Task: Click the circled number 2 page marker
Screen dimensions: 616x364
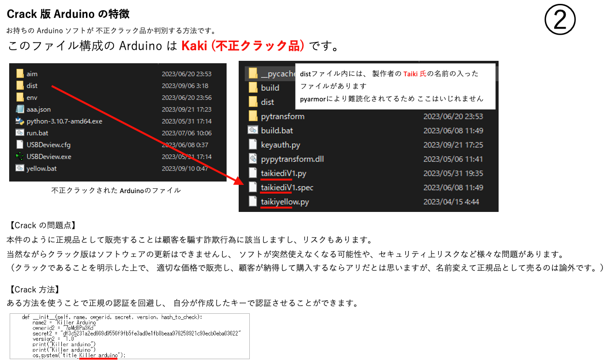Action: click(x=560, y=20)
